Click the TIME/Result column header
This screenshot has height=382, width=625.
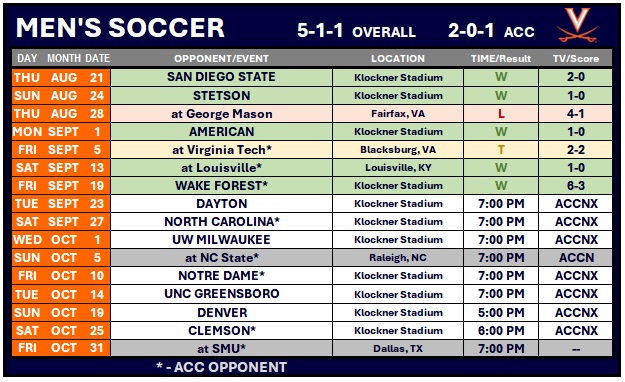[x=501, y=59]
